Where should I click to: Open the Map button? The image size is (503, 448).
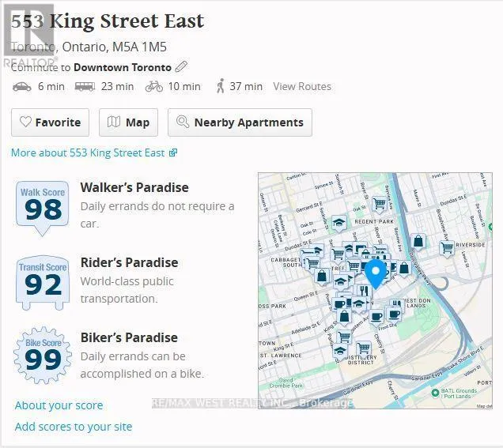(128, 122)
